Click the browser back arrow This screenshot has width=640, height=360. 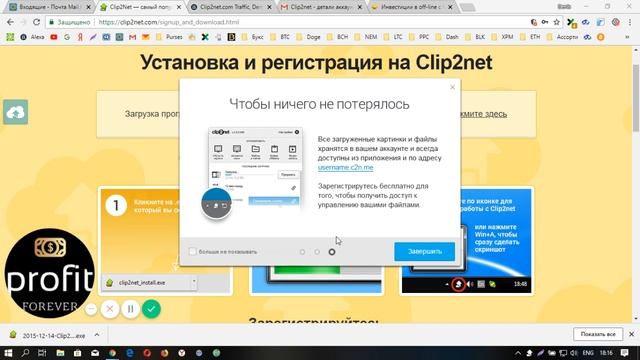(x=10, y=22)
